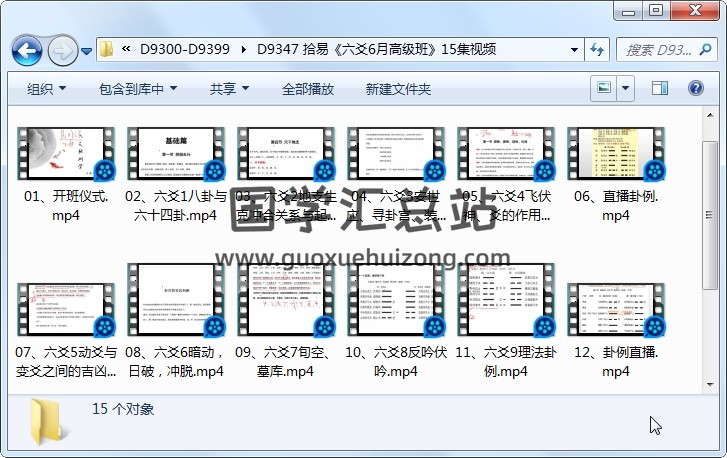This screenshot has width=727, height=458.
Task: Click the 全部播放 button
Action: click(x=308, y=89)
